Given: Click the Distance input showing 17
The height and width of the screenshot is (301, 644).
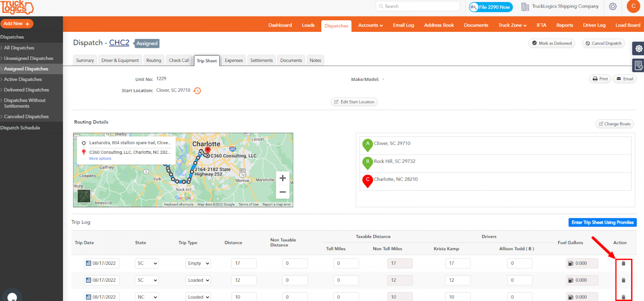Looking at the screenshot, I should point(244,263).
